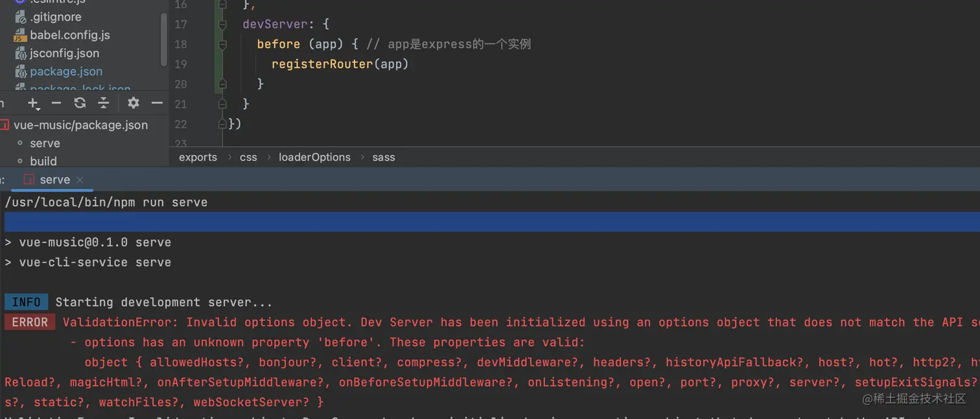980x419 pixels.
Task: Click the fold end marker on line 20
Action: pos(223,84)
